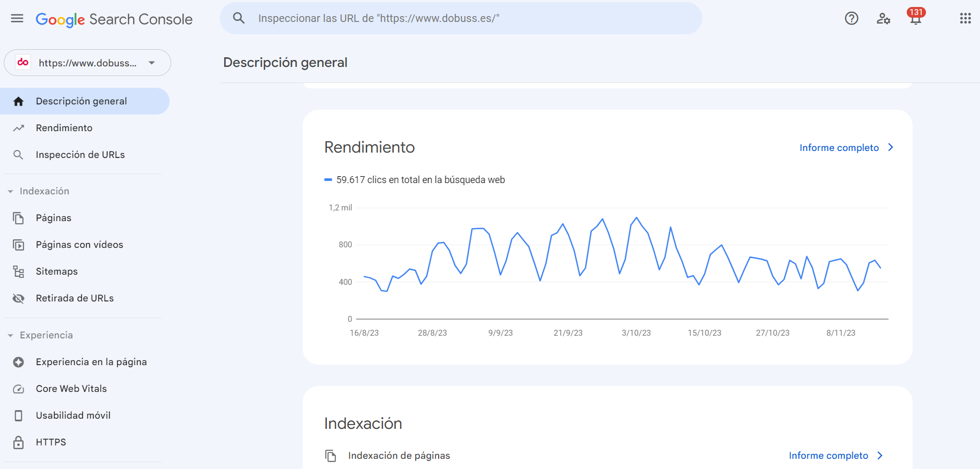Click the Rendimiento card heading
980x469 pixels.
(x=370, y=147)
